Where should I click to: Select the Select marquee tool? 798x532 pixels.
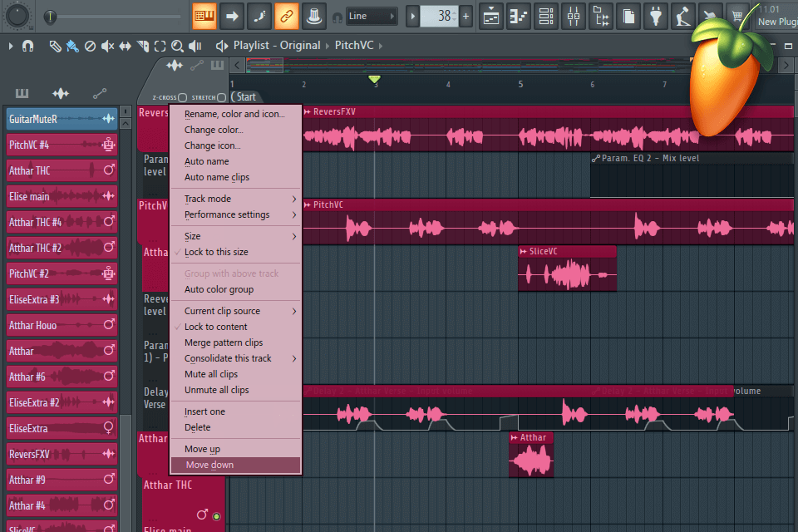tap(160, 47)
